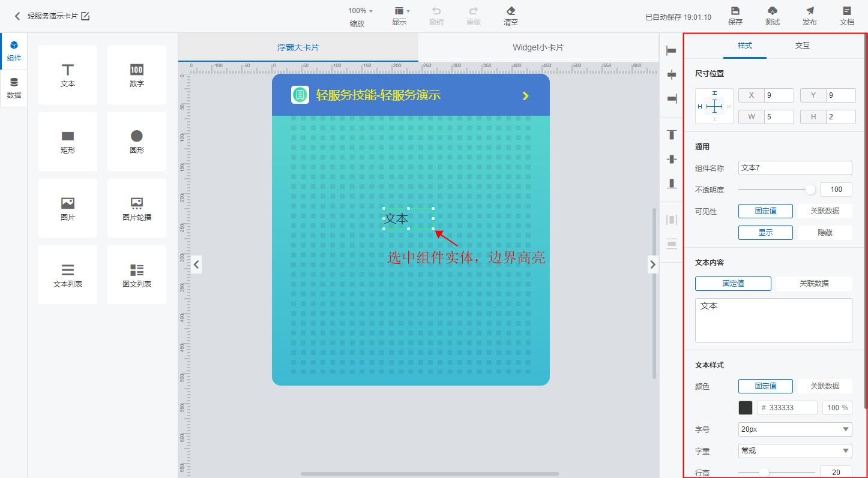Open the 交互 interaction tab
868x478 pixels.
pos(803,46)
